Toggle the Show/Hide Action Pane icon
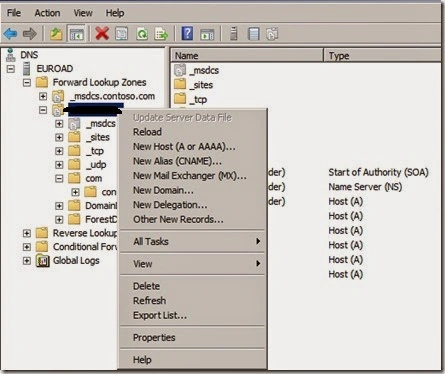Image resolution: width=445 pixels, height=374 pixels. (207, 34)
